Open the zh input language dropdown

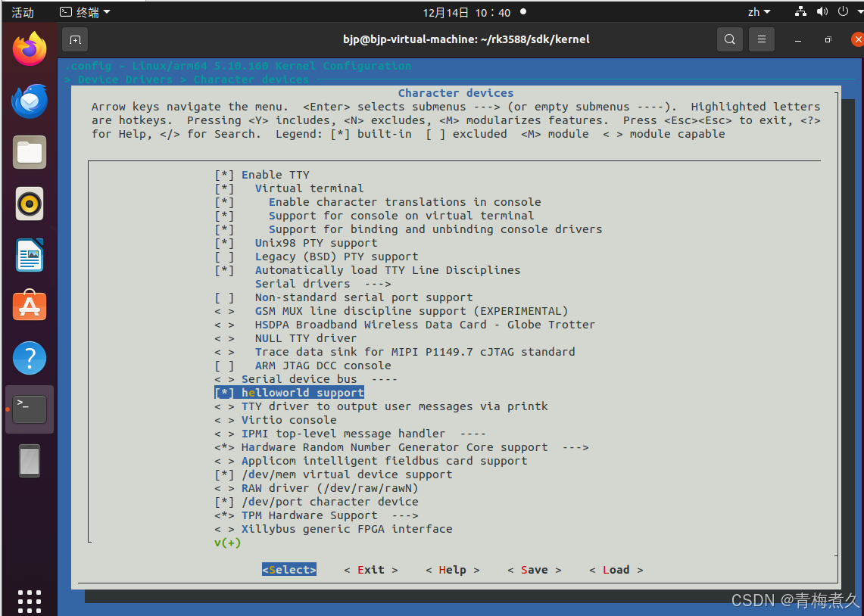759,11
